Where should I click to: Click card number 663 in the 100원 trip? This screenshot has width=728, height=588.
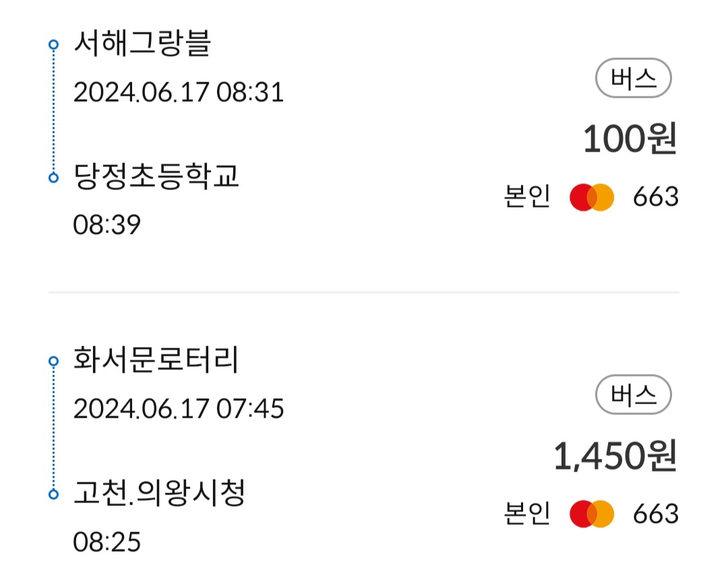[x=655, y=197]
